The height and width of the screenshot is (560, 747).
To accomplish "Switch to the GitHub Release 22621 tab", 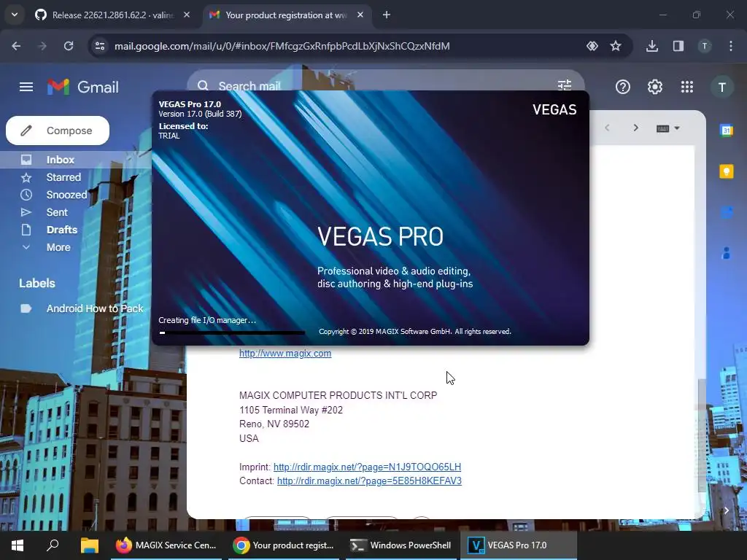I will click(x=112, y=15).
